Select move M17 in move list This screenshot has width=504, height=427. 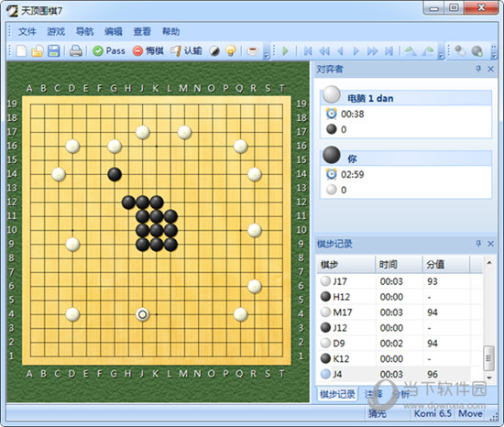click(400, 312)
